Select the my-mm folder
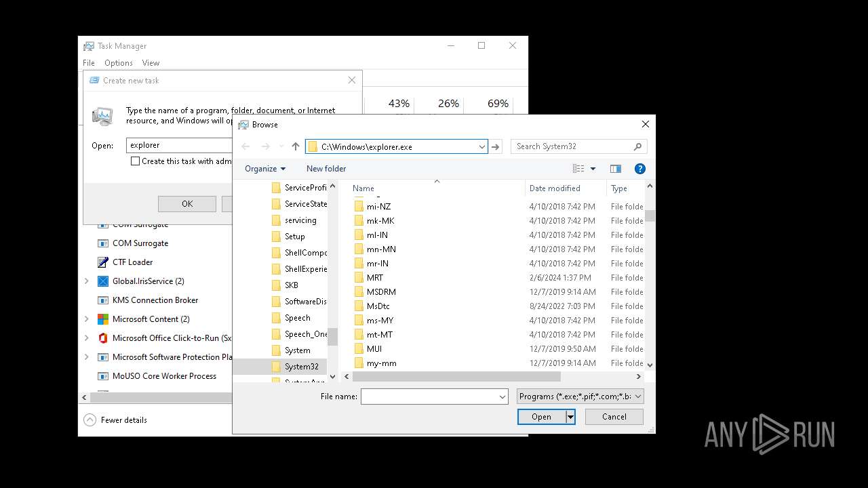Screen dimensions: 868x488 381,363
